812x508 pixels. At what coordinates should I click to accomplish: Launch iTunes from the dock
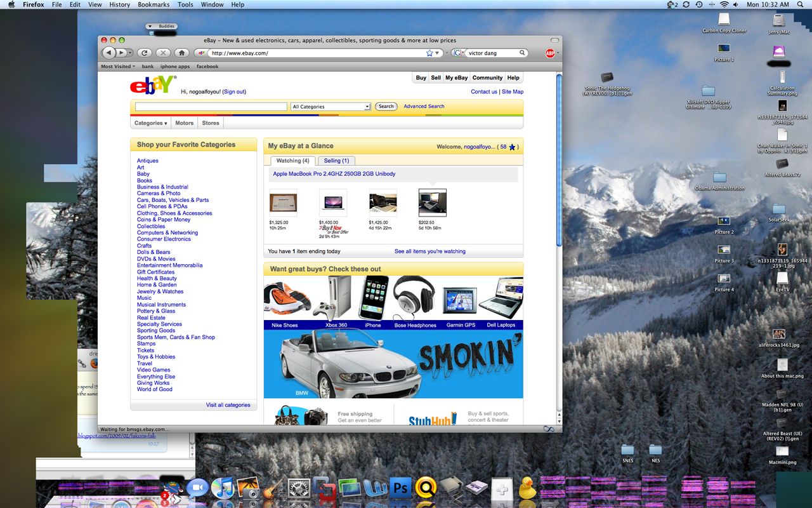click(x=223, y=488)
